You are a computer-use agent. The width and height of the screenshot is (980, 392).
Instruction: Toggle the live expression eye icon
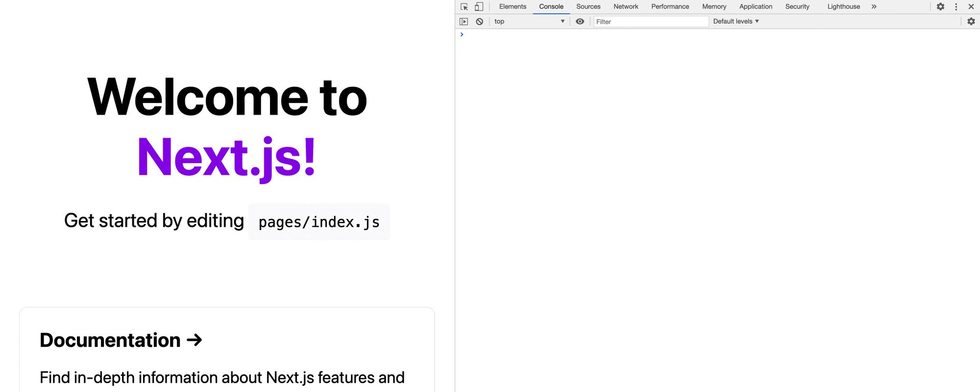point(580,22)
